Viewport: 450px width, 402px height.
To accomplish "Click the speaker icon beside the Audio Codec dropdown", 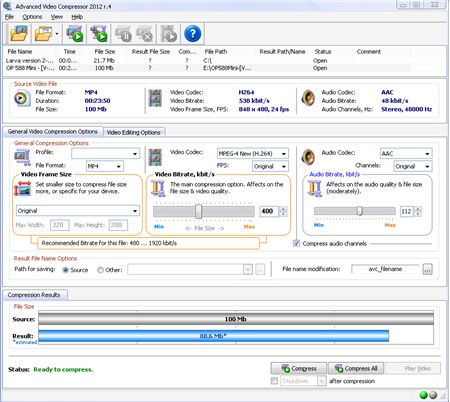I will [x=308, y=157].
